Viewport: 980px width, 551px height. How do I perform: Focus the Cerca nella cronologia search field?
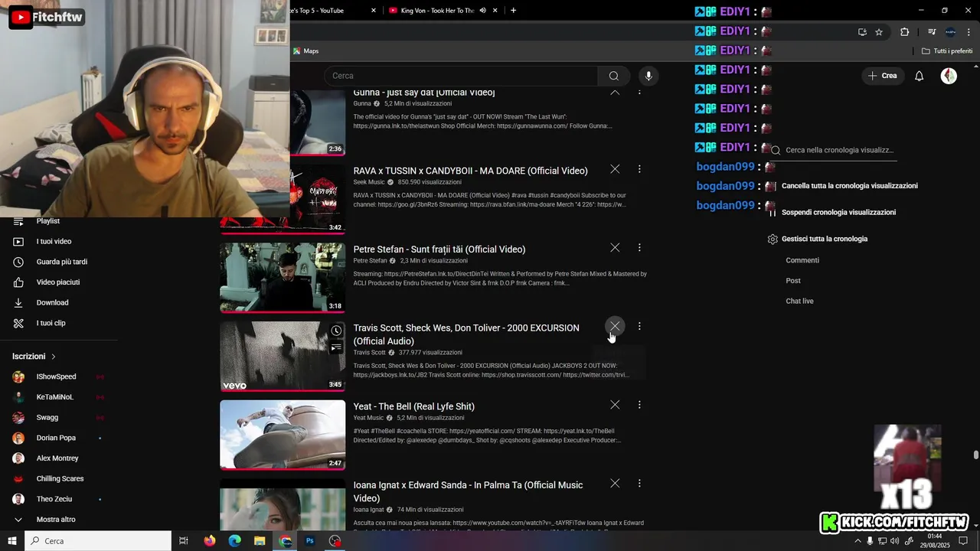click(840, 150)
